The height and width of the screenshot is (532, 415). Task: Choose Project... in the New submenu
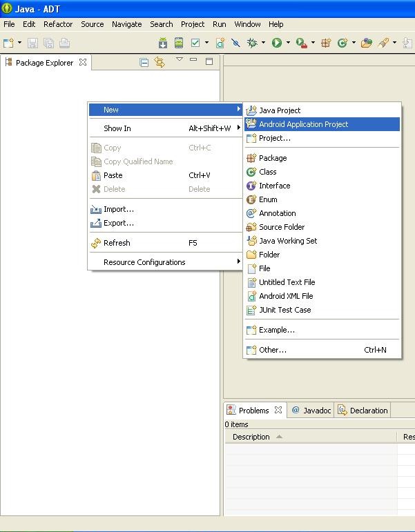(x=322, y=138)
